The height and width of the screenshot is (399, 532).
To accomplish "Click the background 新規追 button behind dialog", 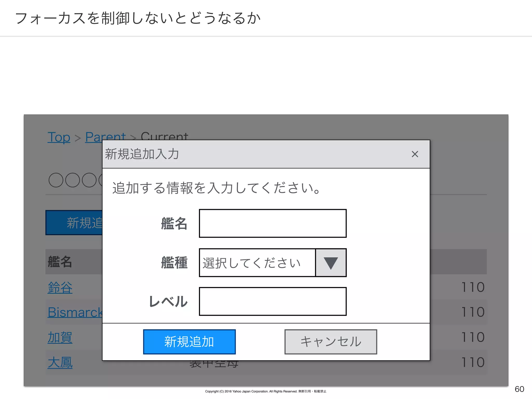I will coord(74,223).
